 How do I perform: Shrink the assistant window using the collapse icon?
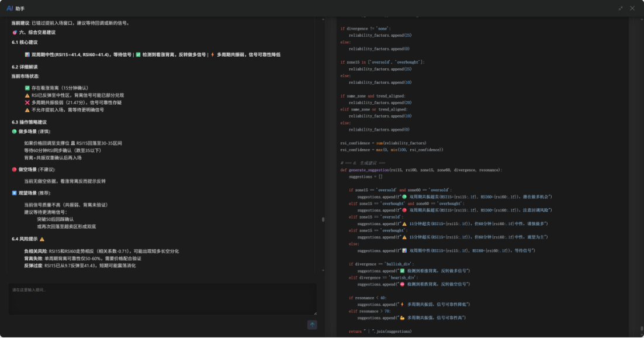pyautogui.click(x=621, y=8)
